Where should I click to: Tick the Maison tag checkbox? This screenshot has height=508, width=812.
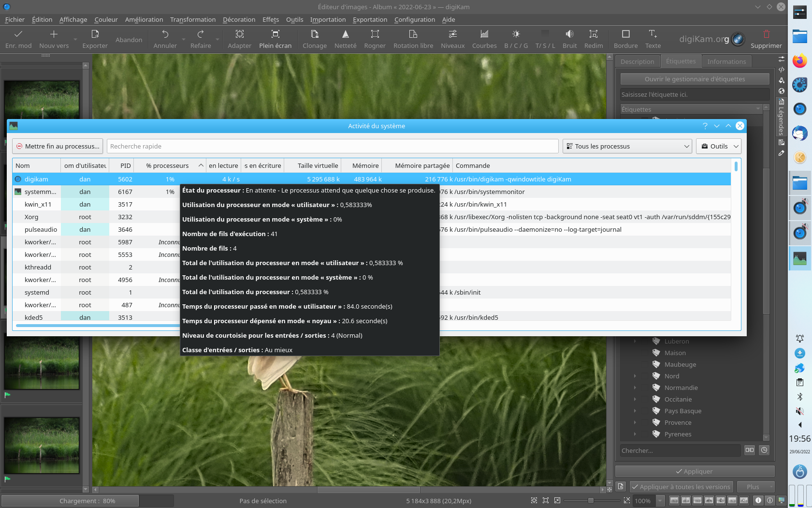click(645, 353)
